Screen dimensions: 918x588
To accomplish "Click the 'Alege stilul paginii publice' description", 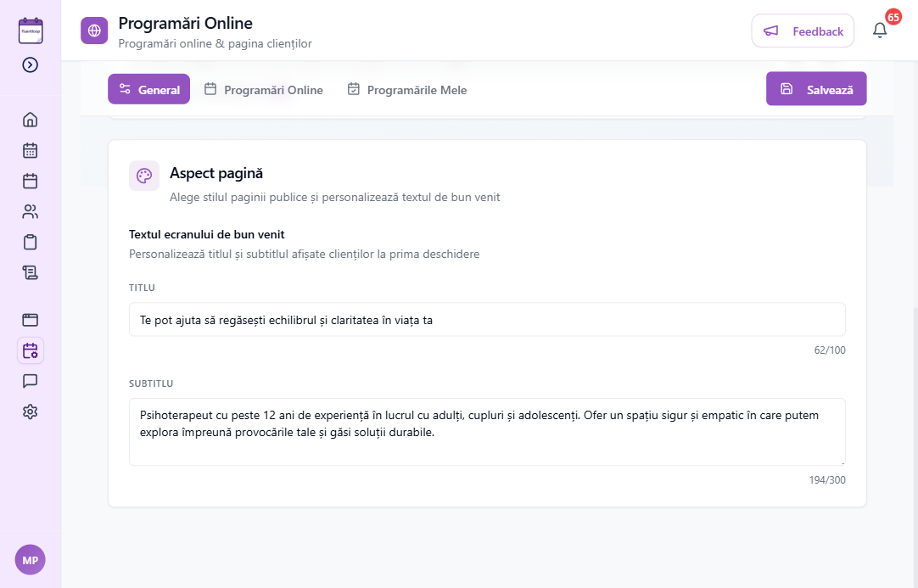I will click(x=335, y=198).
